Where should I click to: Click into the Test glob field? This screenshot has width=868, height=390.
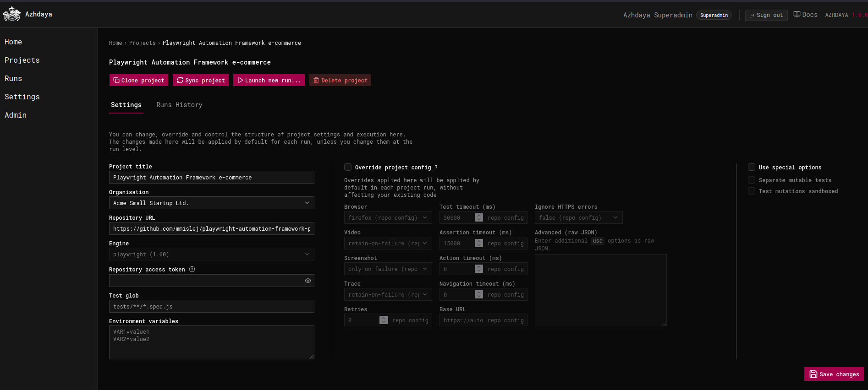(x=212, y=306)
